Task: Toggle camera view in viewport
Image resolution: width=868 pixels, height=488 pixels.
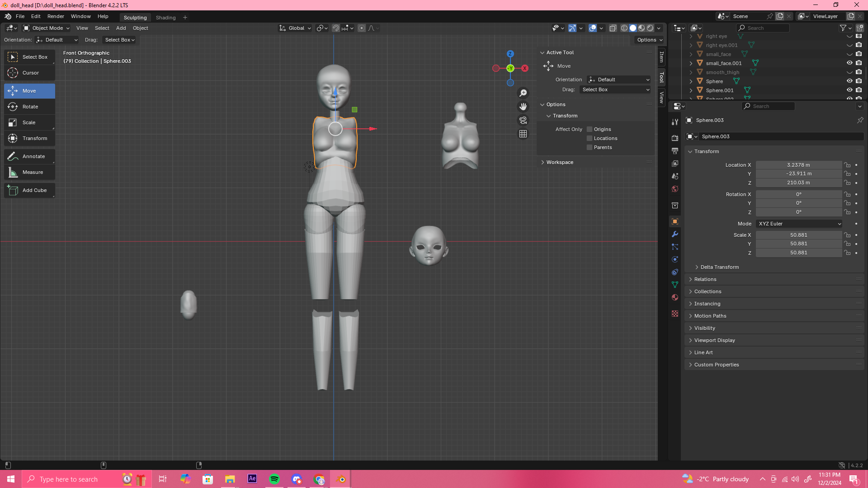Action: (523, 120)
